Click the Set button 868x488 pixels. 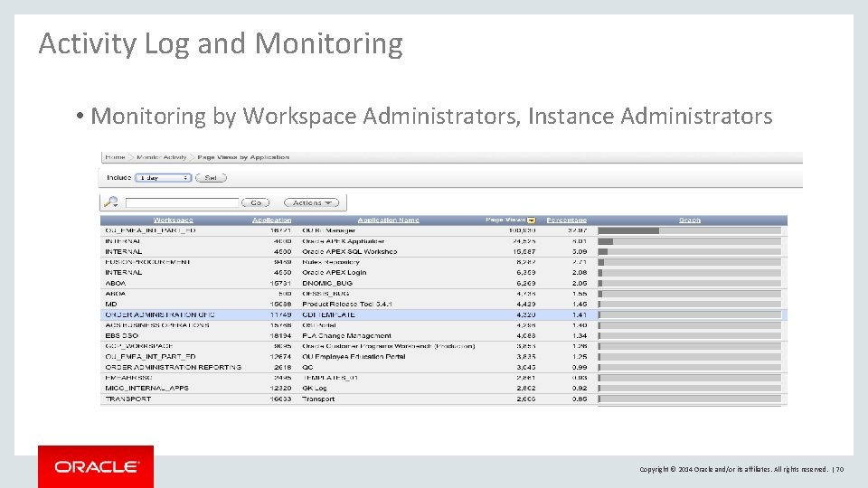pos(211,178)
